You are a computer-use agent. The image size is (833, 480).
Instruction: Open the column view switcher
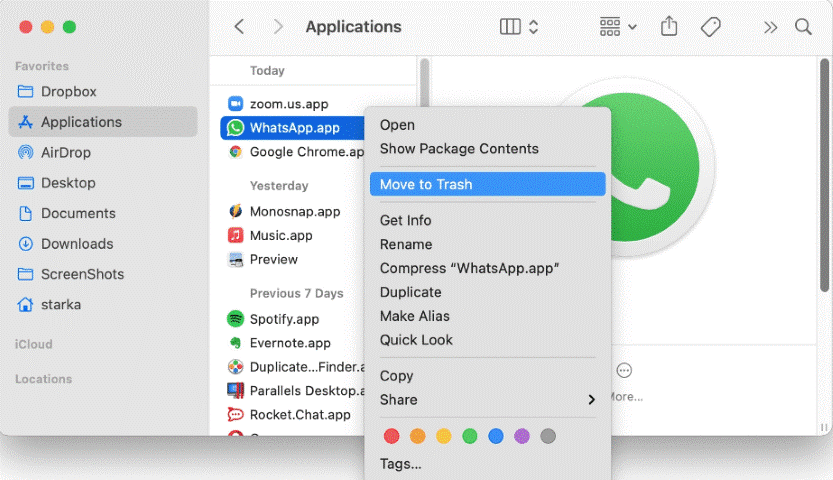click(x=519, y=27)
